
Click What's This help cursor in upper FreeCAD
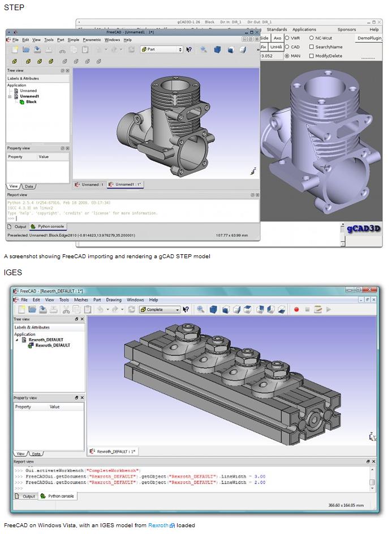[189, 50]
